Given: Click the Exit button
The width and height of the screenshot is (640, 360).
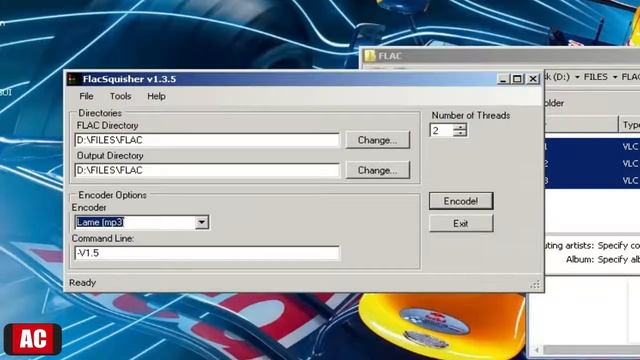Looking at the screenshot, I should click(461, 224).
